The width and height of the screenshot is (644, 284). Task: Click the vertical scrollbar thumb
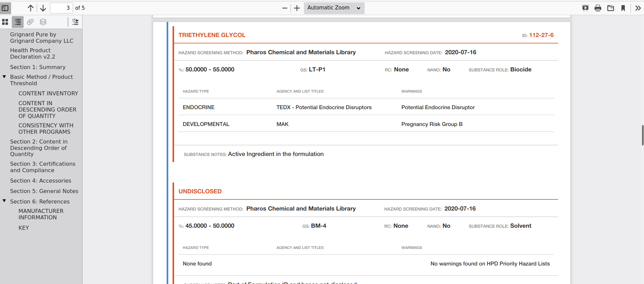[x=643, y=135]
